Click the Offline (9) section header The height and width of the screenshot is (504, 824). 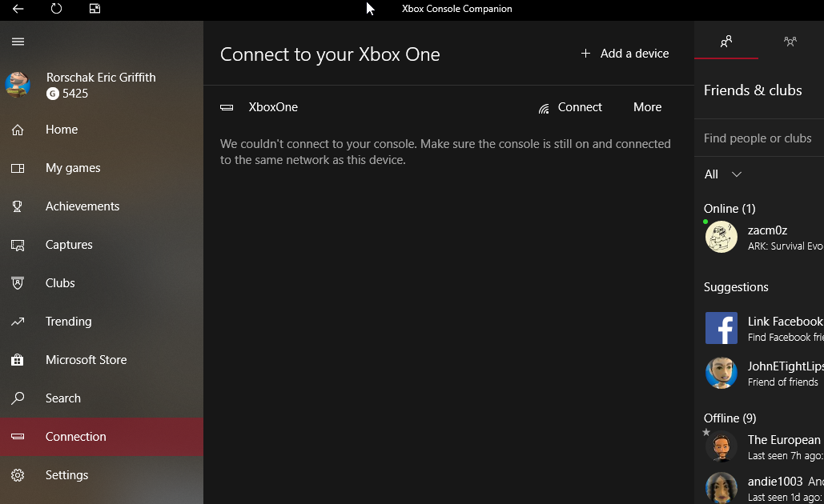(x=730, y=418)
